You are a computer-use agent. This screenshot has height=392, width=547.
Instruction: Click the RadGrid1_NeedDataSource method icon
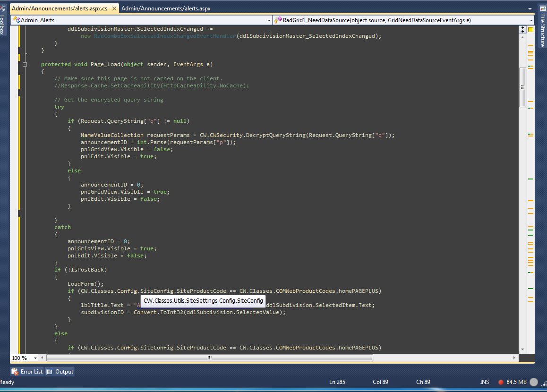[278, 20]
